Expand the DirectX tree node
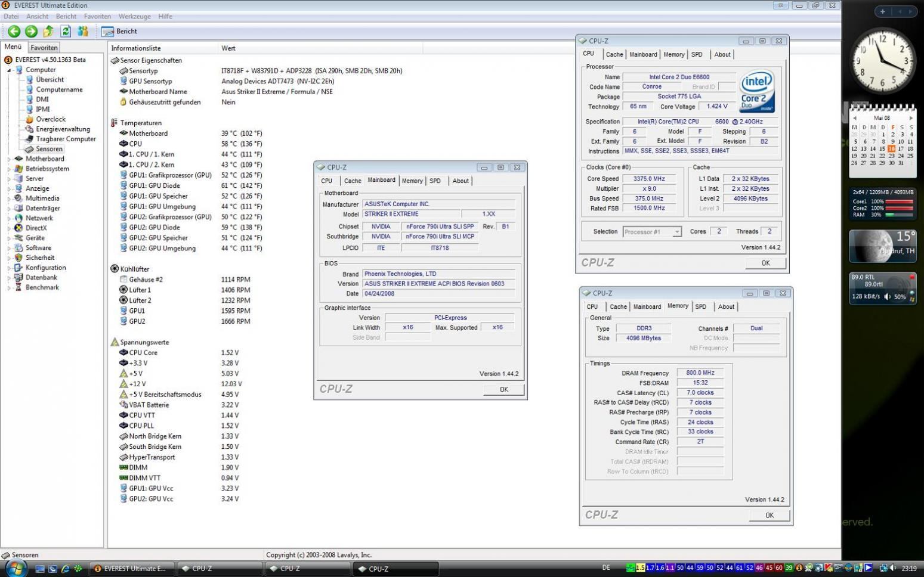Screen dimensions: 924x577 [x=9, y=228]
